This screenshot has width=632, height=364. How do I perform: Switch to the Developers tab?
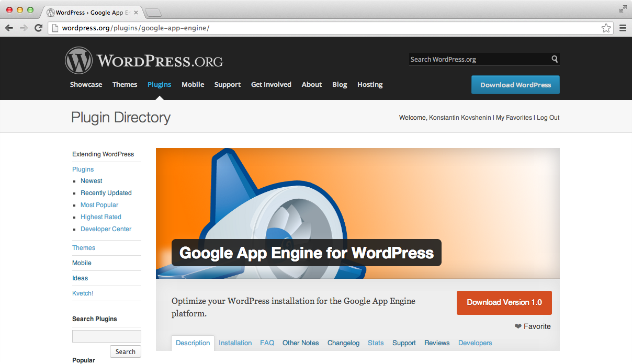[475, 343]
